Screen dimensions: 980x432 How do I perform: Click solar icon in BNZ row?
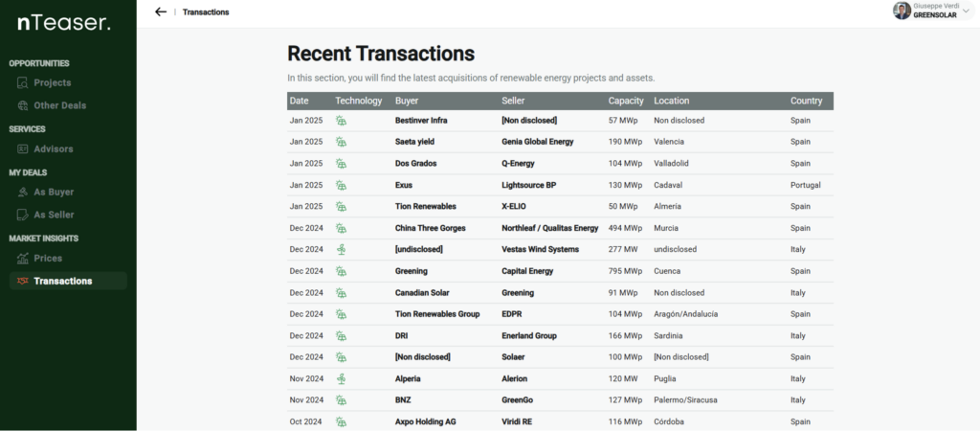(341, 400)
